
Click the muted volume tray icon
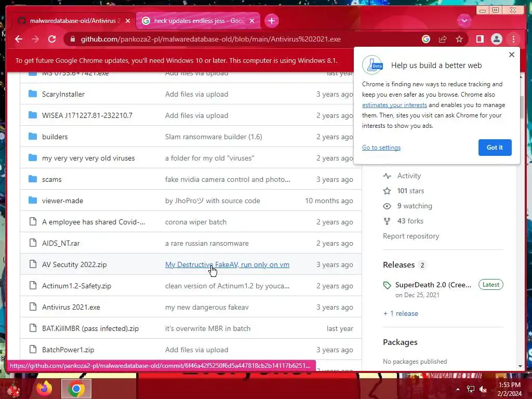click(x=483, y=389)
